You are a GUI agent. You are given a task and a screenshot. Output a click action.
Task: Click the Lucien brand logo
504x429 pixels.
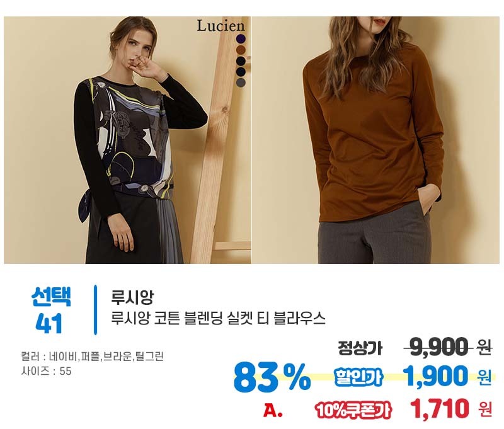[x=221, y=26]
